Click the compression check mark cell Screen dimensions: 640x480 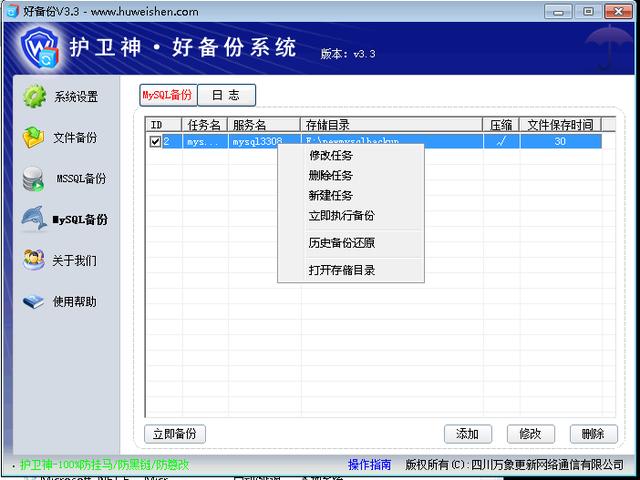click(501, 141)
